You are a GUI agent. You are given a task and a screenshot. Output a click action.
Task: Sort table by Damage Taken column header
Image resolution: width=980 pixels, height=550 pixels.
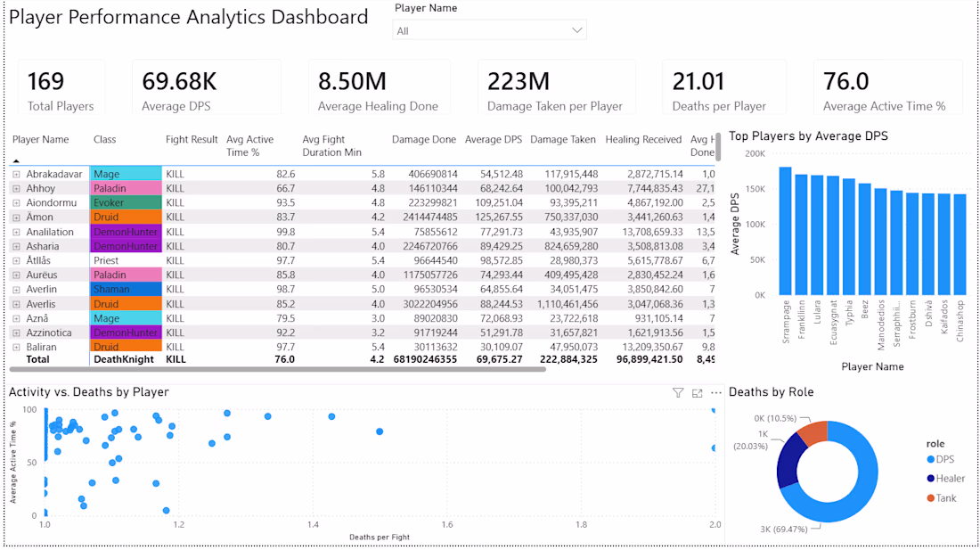562,139
